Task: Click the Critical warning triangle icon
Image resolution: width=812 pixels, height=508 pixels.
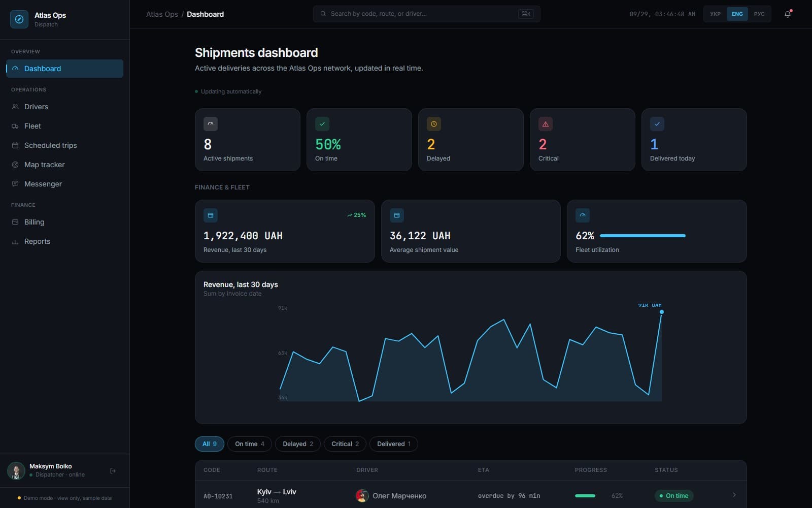Action: [546, 124]
